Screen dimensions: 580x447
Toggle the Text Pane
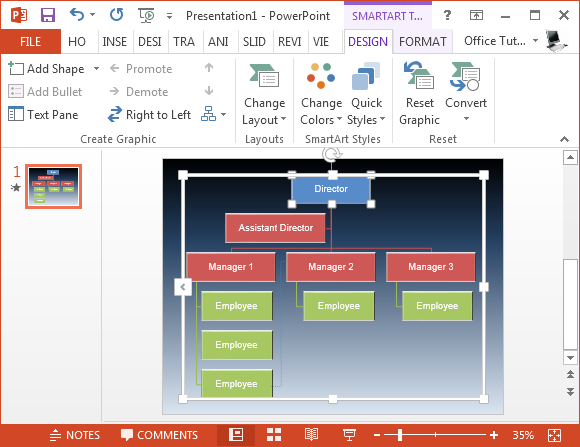coord(43,114)
